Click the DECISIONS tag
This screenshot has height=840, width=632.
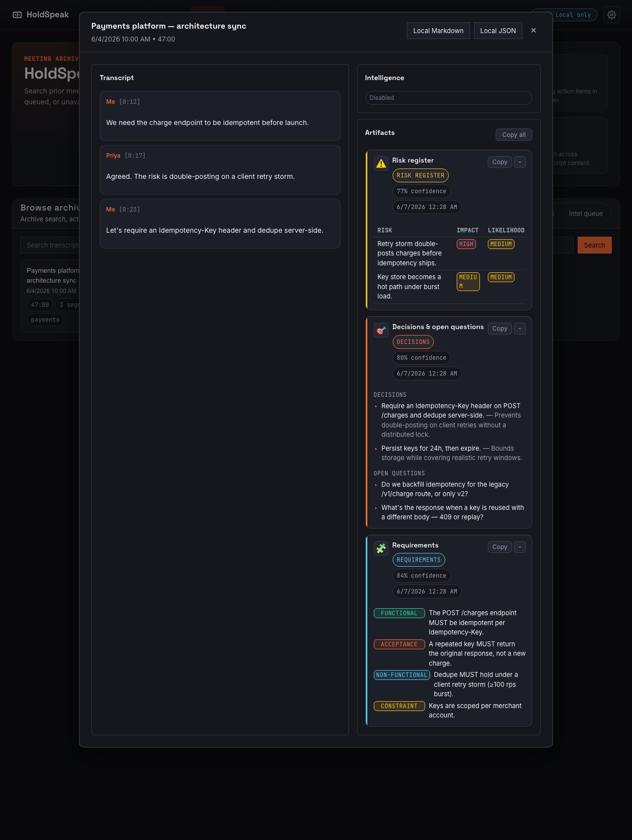[413, 342]
